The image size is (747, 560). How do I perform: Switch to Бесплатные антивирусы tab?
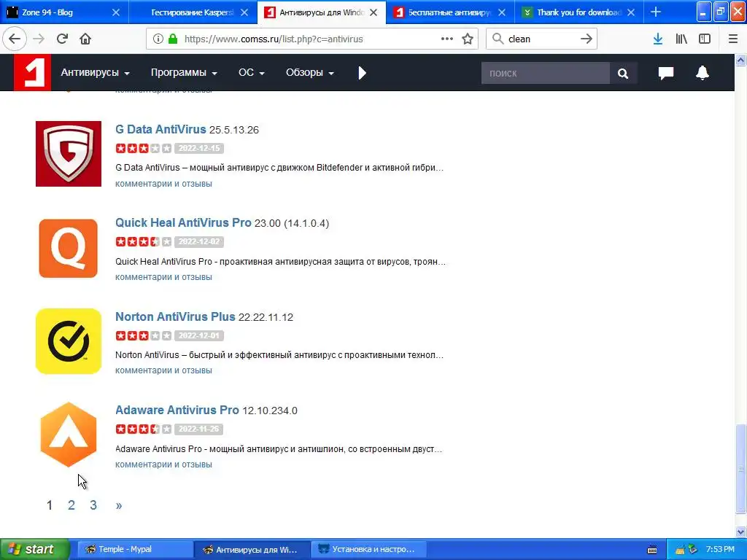click(449, 12)
